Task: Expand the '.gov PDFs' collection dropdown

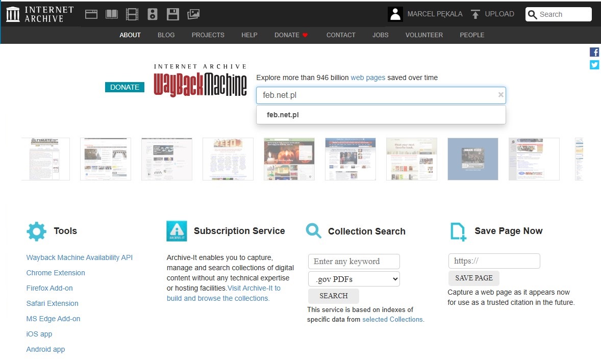Action: pyautogui.click(x=354, y=279)
